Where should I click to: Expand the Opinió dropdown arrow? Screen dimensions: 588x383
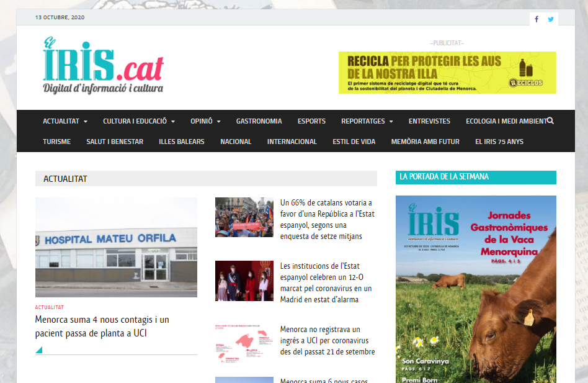point(218,122)
